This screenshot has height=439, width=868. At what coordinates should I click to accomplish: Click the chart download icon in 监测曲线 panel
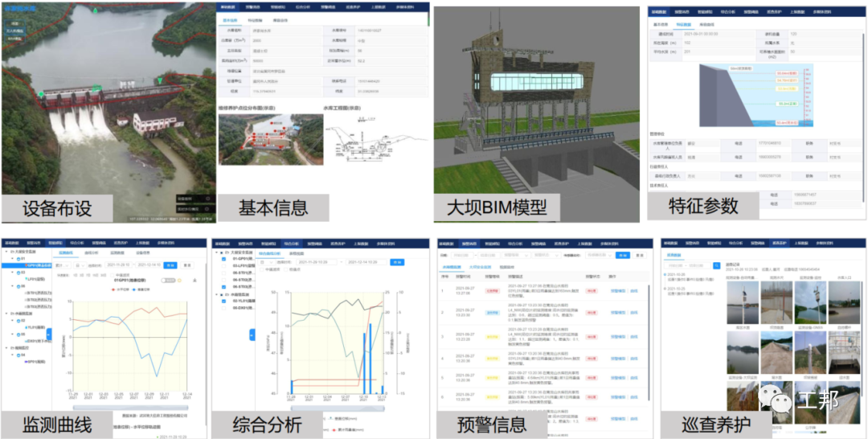194,280
